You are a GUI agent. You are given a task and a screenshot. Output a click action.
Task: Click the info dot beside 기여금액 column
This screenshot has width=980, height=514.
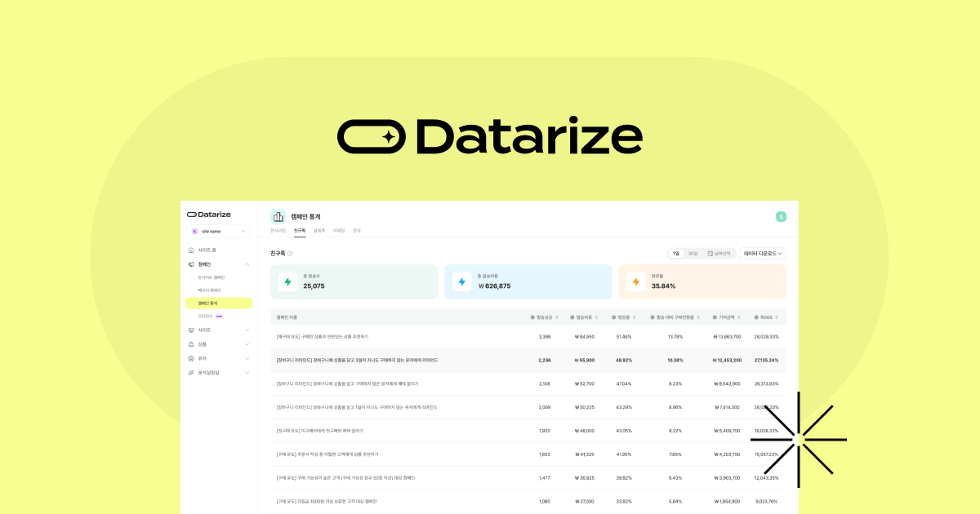pos(715,317)
